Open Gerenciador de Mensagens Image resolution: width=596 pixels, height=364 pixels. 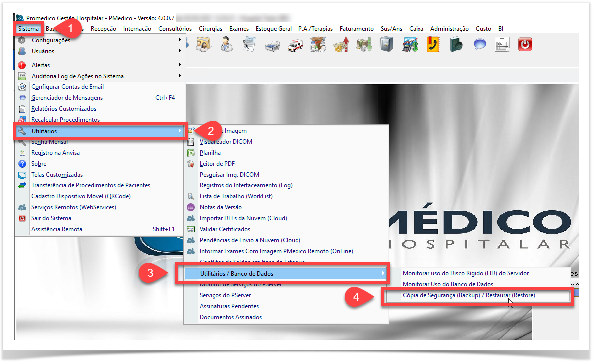(67, 98)
